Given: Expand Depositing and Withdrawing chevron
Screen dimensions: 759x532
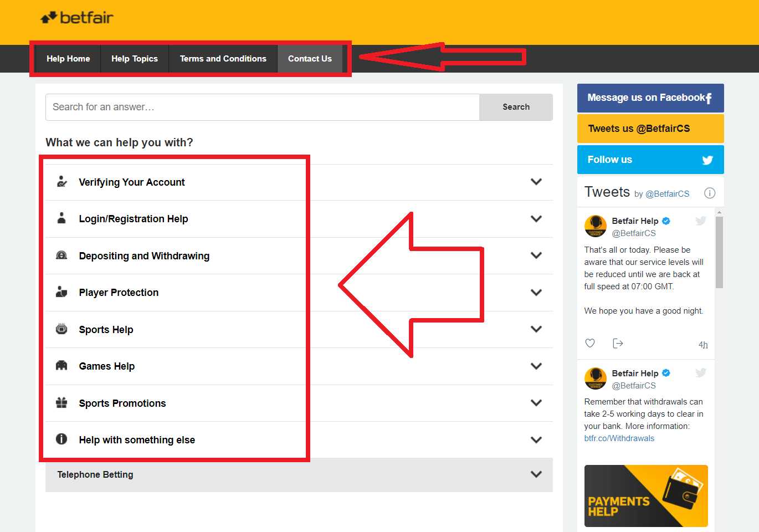Looking at the screenshot, I should coord(536,255).
